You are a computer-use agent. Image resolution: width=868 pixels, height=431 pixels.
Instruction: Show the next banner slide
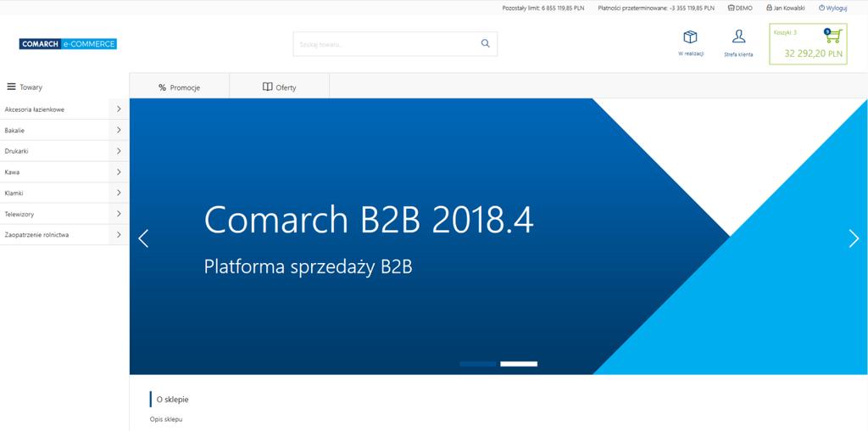854,238
